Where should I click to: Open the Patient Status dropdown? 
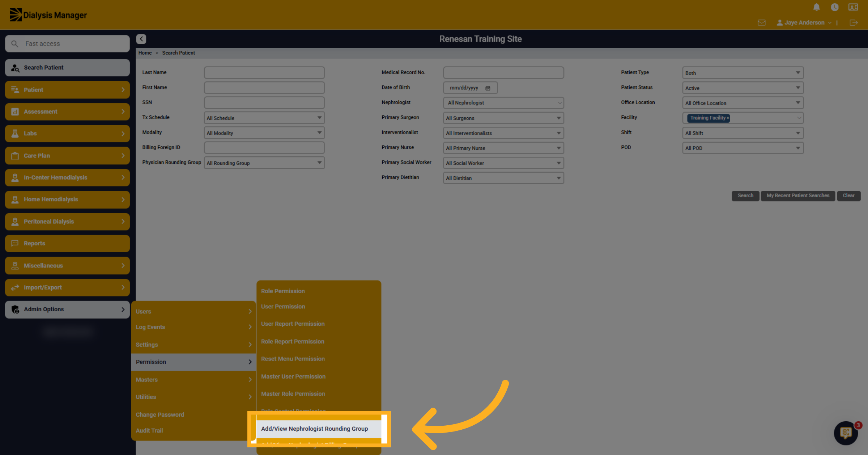(743, 88)
